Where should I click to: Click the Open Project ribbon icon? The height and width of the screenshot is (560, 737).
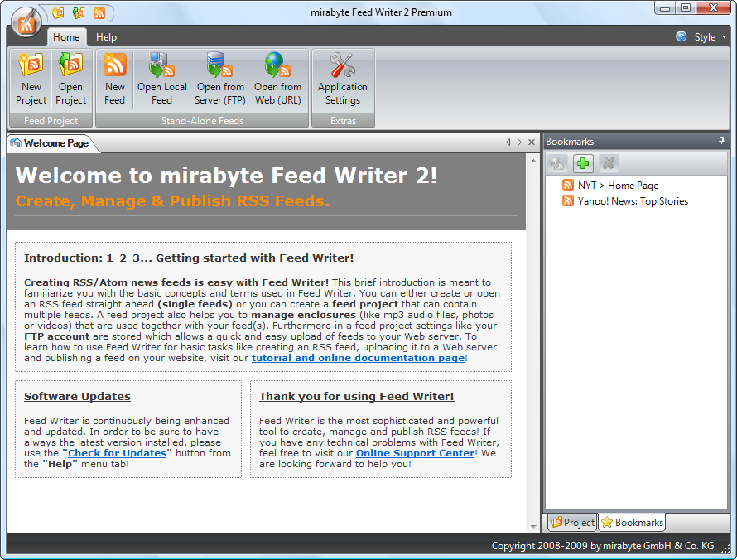70,79
